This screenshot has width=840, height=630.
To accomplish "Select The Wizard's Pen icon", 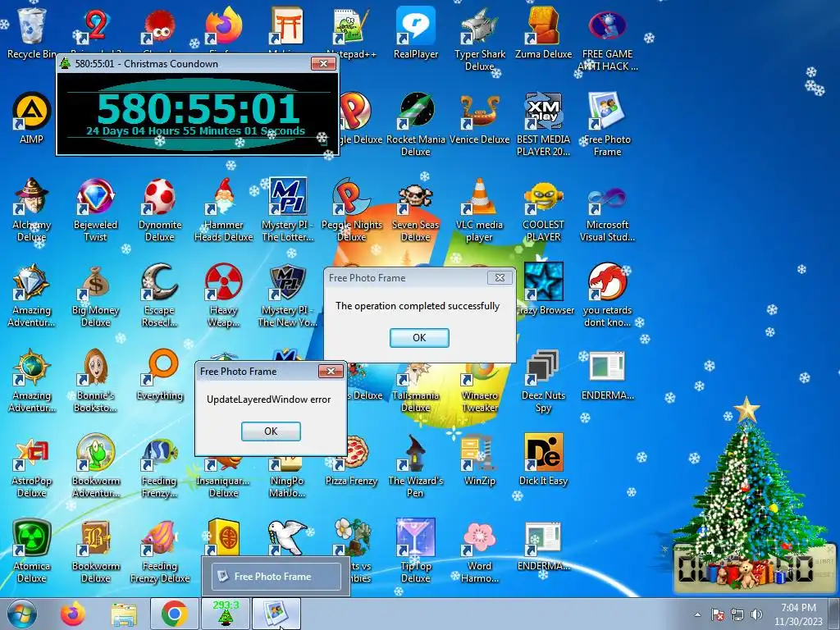I will (416, 465).
